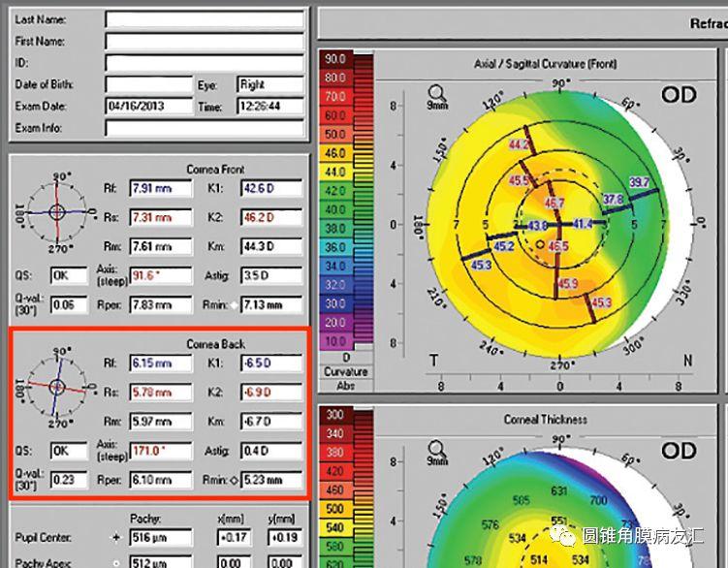728x568 pixels.
Task: Click Cornea Back Rmin value 5.23 mm
Action: [271, 480]
